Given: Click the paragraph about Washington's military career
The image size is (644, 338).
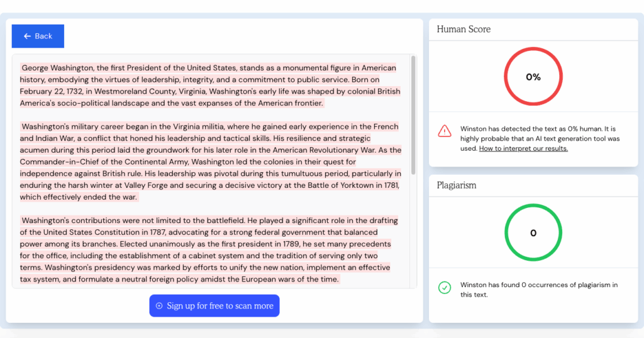Looking at the screenshot, I should click(210, 161).
